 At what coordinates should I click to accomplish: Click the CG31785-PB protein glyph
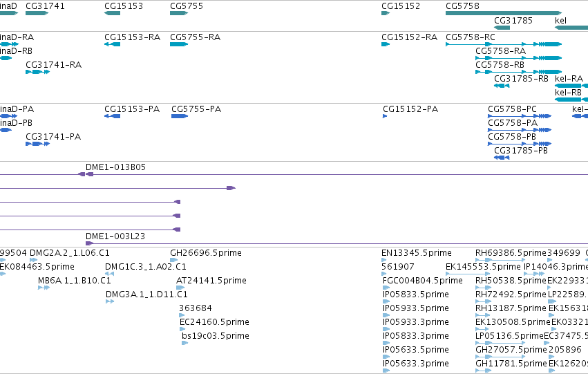(x=502, y=158)
